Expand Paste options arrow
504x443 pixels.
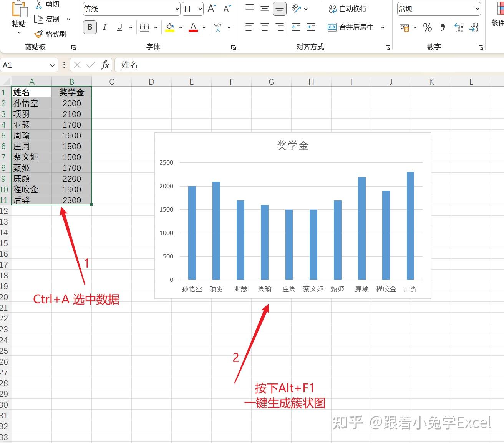19,33
